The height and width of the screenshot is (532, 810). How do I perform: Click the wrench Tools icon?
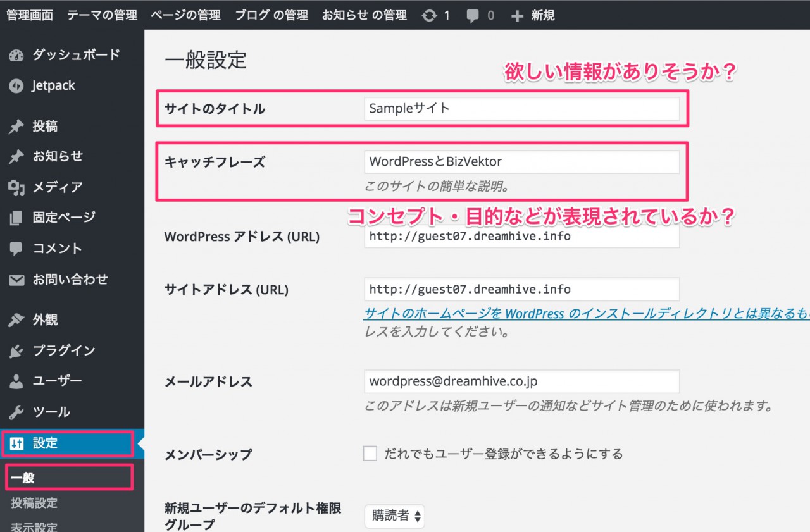coord(16,412)
